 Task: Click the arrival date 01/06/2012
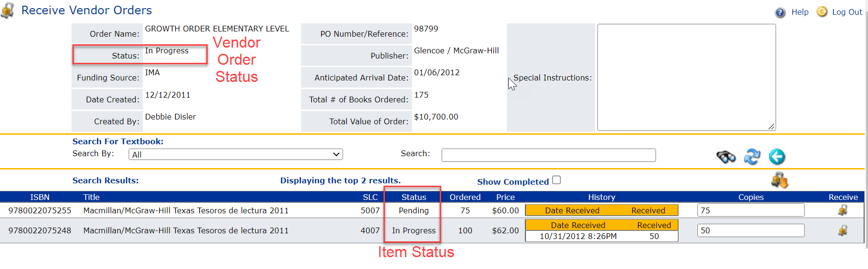click(437, 72)
